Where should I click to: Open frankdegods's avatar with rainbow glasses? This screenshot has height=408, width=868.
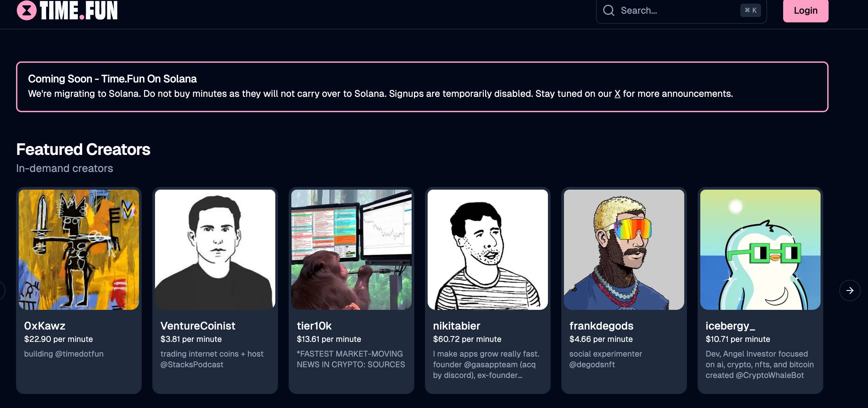tap(624, 249)
